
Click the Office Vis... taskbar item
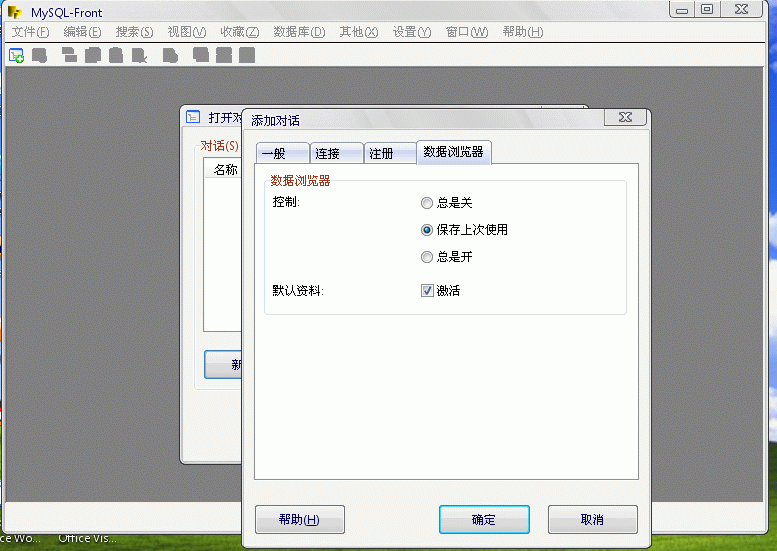pyautogui.click(x=87, y=538)
